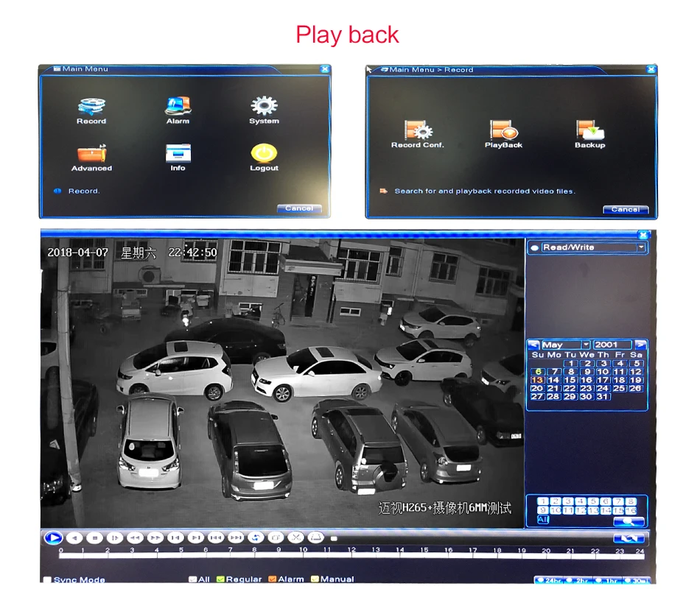Cancel the Main Menu > Record dialog
The height and width of the screenshot is (589, 700).
(626, 209)
